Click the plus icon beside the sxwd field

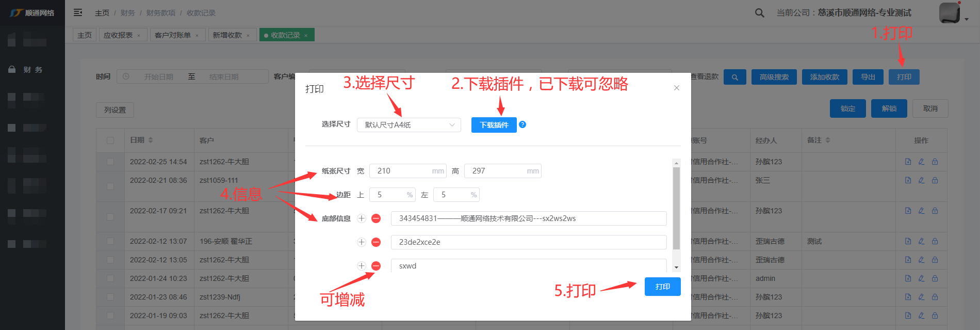pyautogui.click(x=362, y=266)
